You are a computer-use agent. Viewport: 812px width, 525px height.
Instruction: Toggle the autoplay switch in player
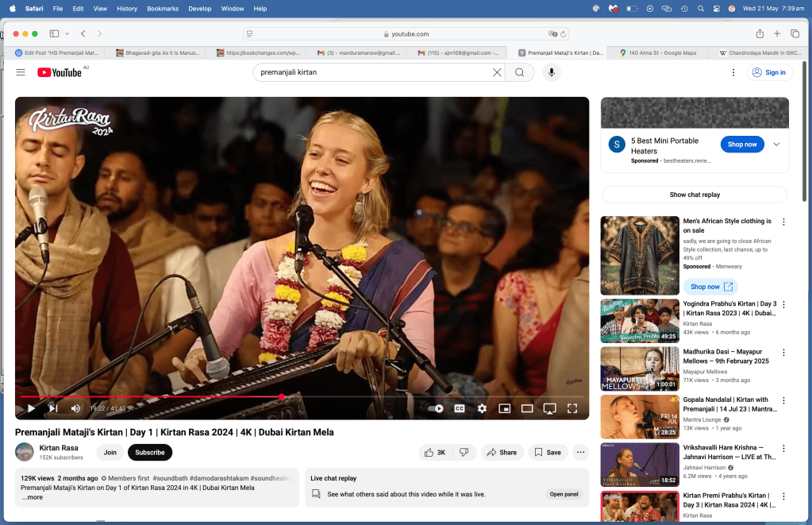[x=436, y=408]
